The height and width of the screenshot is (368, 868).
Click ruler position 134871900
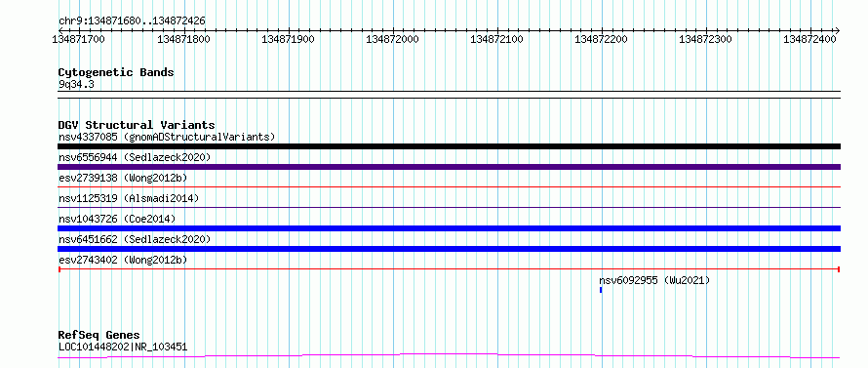(288, 40)
